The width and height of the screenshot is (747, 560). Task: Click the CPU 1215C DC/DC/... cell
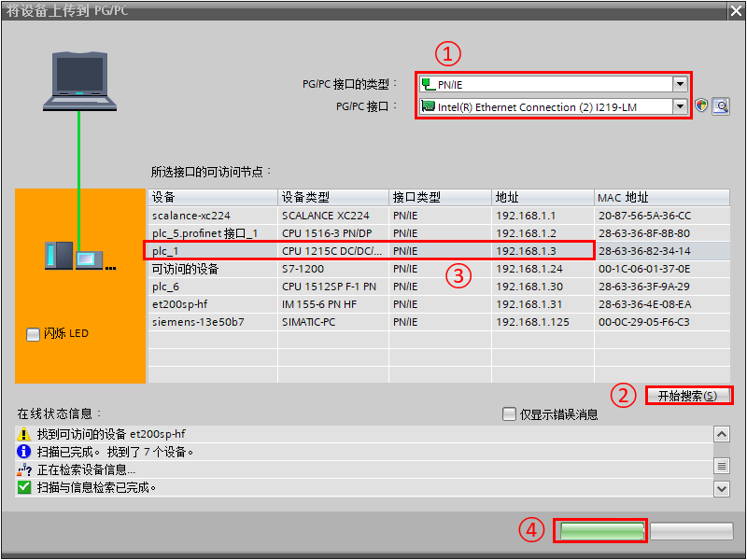333,251
